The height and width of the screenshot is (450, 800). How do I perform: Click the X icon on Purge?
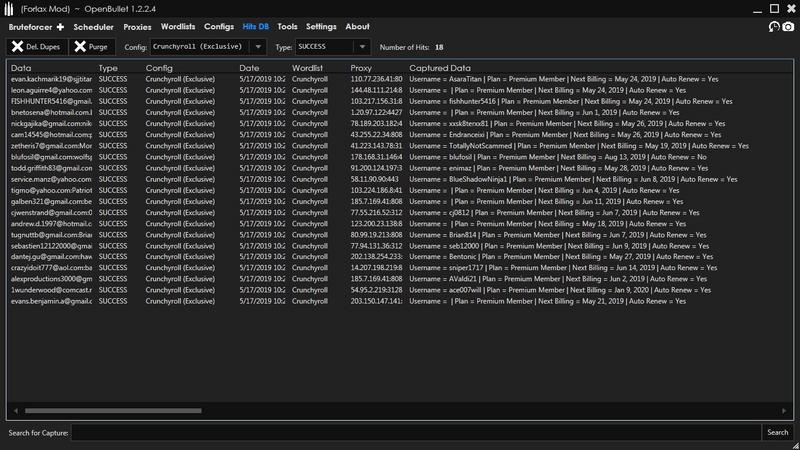click(x=80, y=46)
